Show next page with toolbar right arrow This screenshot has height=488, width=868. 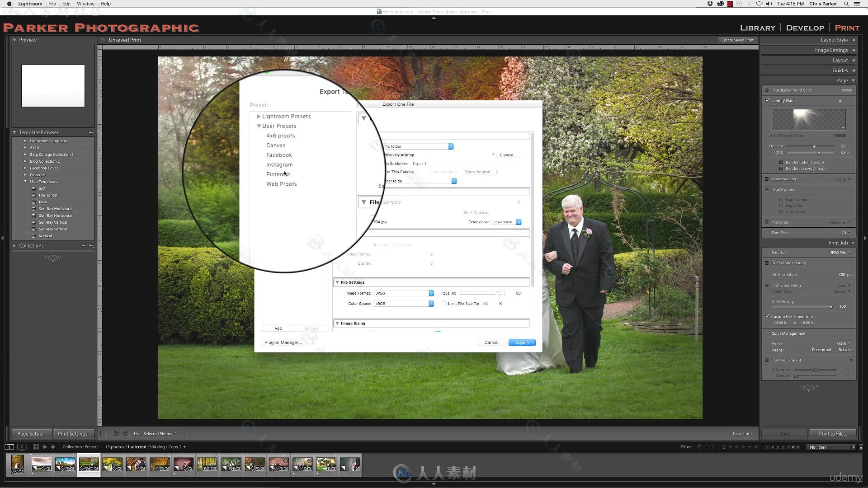126,434
